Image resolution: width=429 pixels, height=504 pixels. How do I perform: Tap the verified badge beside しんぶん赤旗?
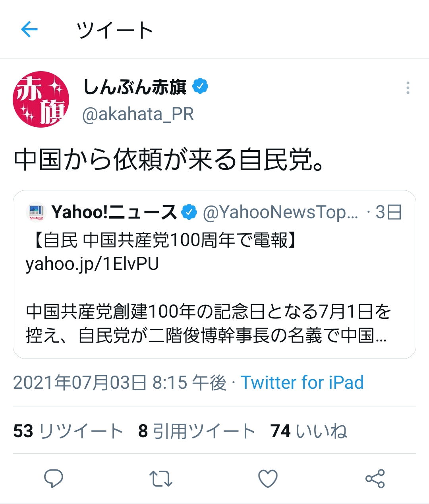click(200, 86)
